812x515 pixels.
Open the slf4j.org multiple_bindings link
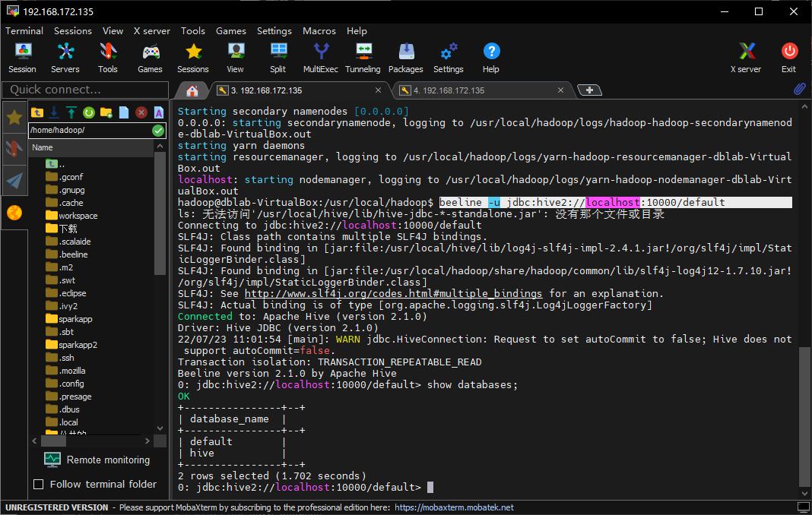pyautogui.click(x=393, y=293)
